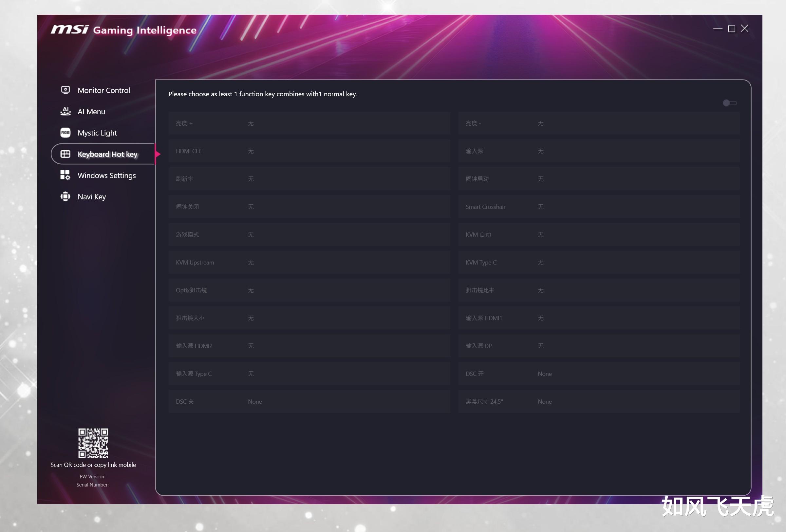
Task: Click the Mystic Light RGB icon
Action: pyautogui.click(x=65, y=133)
